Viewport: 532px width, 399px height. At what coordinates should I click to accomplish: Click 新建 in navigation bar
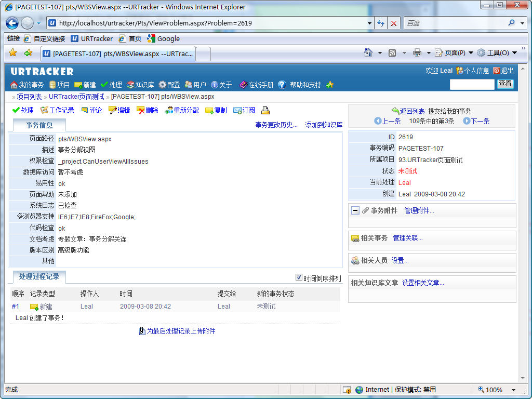click(x=85, y=85)
